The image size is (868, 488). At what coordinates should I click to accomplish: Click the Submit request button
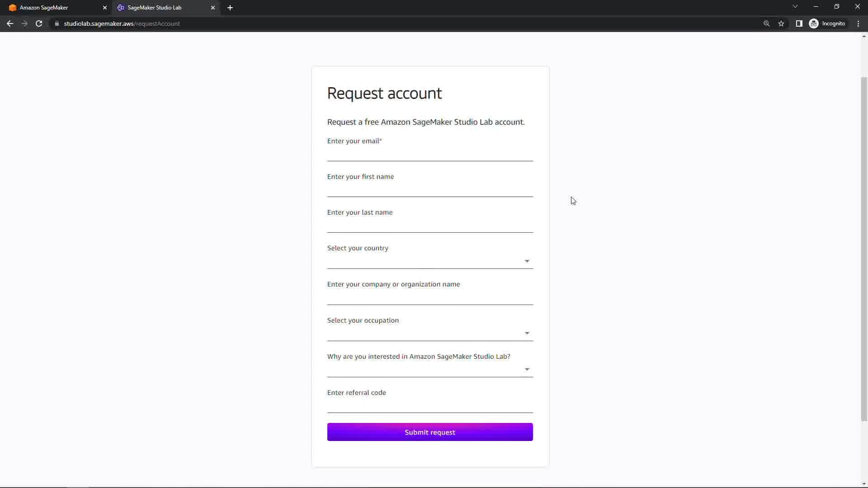click(429, 432)
